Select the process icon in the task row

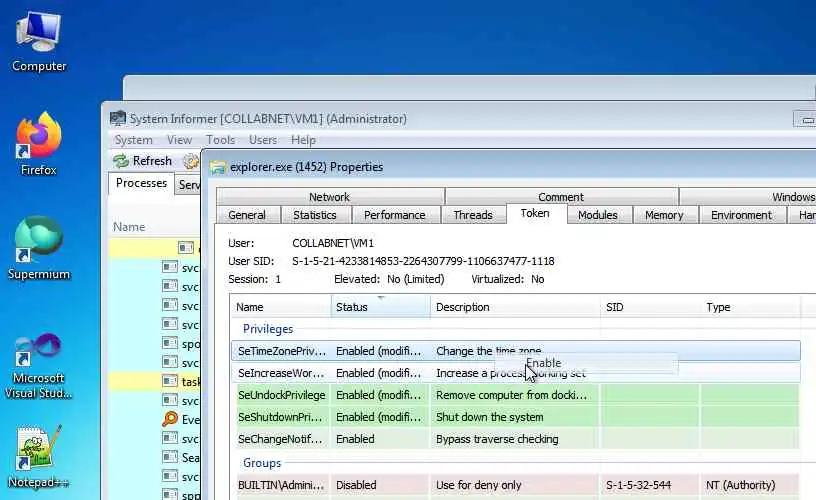pyautogui.click(x=170, y=381)
